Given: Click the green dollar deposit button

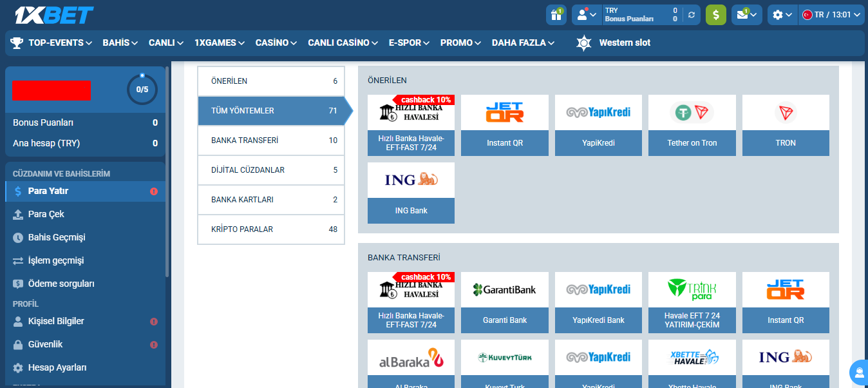Looking at the screenshot, I should pyautogui.click(x=716, y=15).
